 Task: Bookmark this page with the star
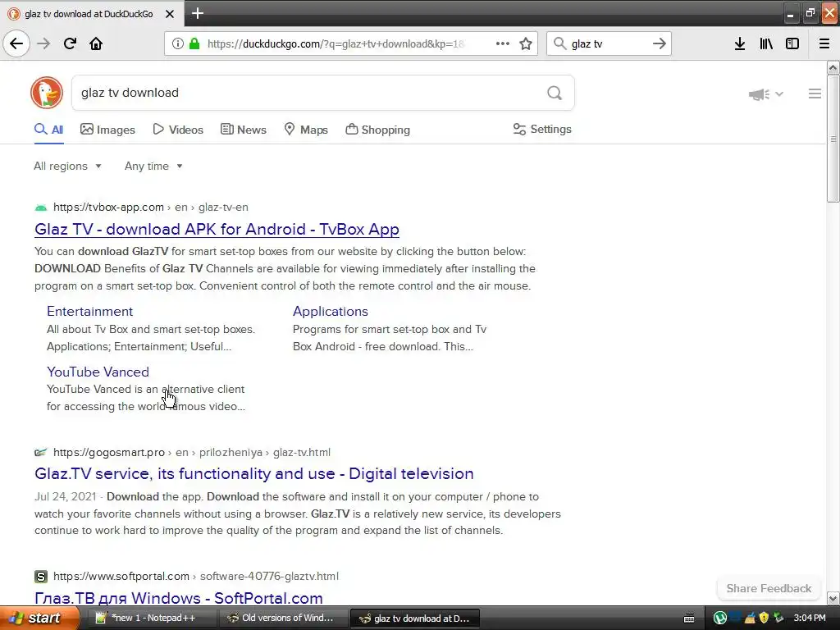click(526, 43)
